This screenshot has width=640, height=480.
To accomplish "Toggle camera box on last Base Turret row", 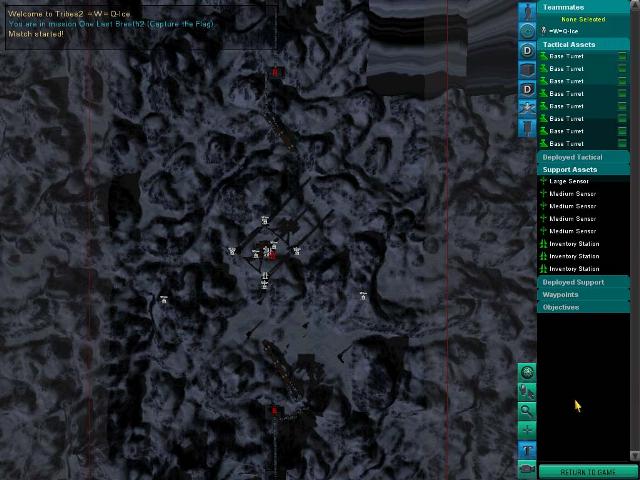I will pyautogui.click(x=622, y=144).
